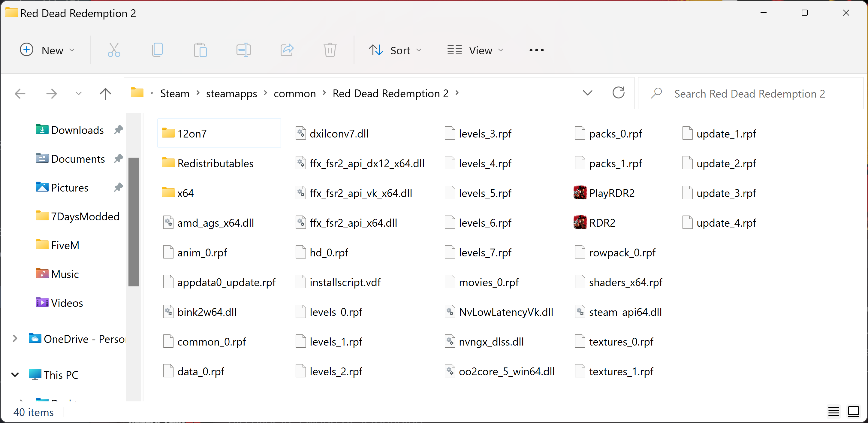This screenshot has width=868, height=423.
Task: Click the Copy icon in toolbar
Action: pyautogui.click(x=157, y=50)
